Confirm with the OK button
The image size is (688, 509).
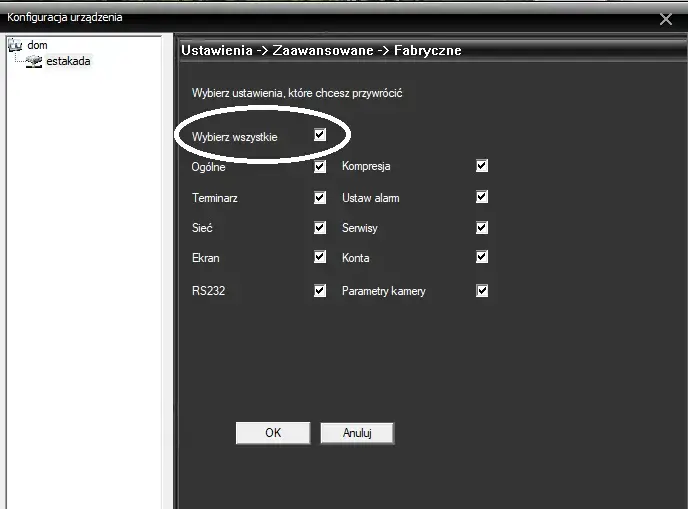click(273, 433)
